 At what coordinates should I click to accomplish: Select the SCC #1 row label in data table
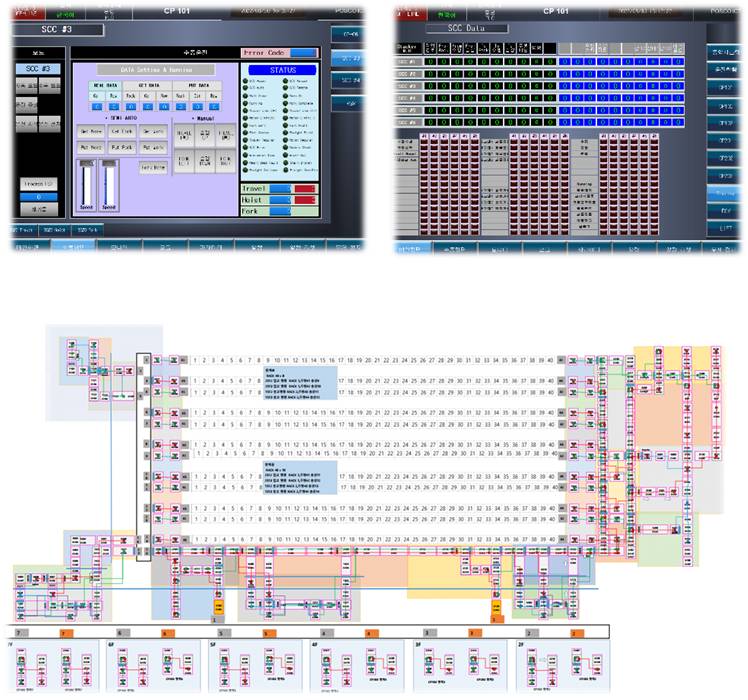pos(406,62)
